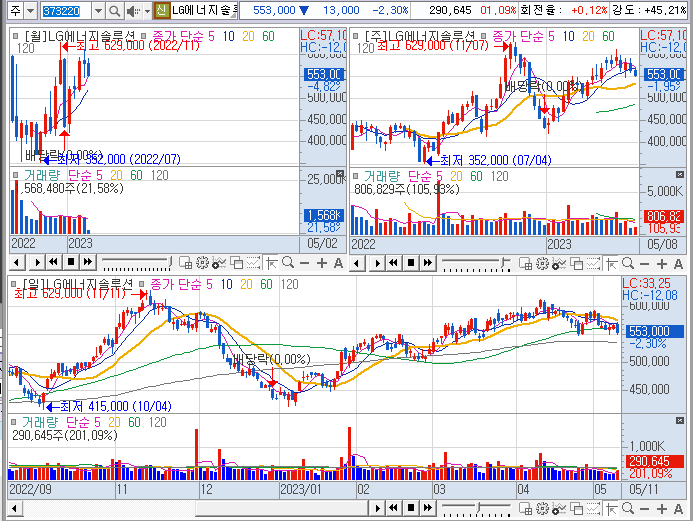Click weekly chart crosshair cursor icon
The height and width of the screenshot is (521, 693).
pyautogui.click(x=611, y=264)
